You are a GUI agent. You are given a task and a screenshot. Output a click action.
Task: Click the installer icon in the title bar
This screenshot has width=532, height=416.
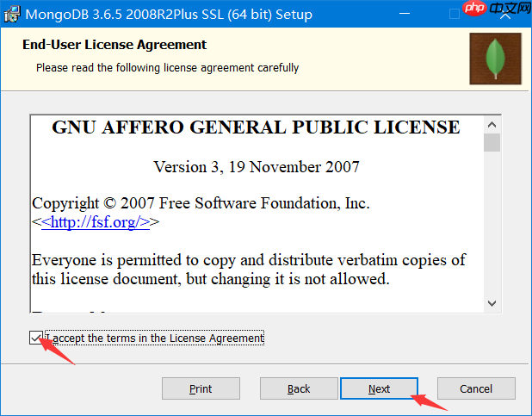12,15
